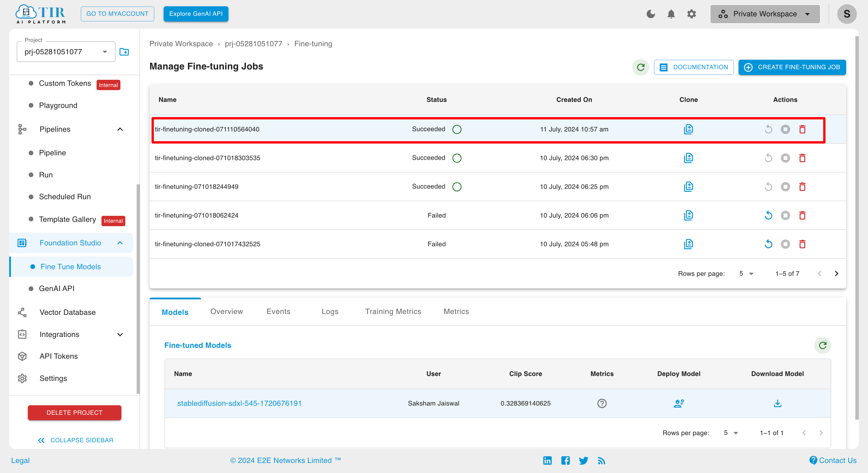Retry failed job tir-finetuning-071018062424

[x=768, y=215]
